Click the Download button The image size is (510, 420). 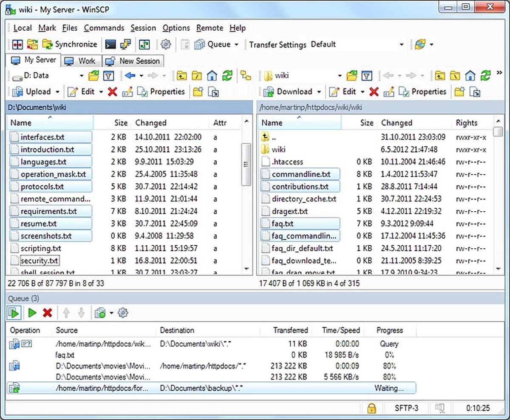[x=288, y=91]
